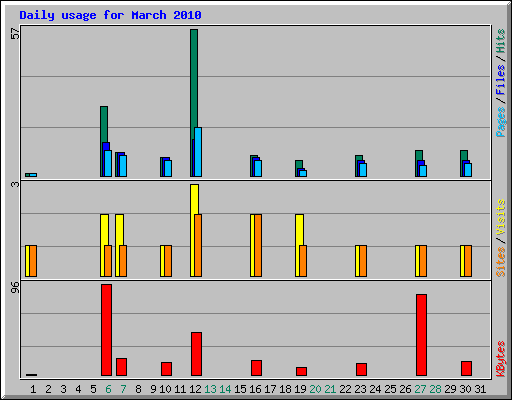This screenshot has width=512, height=400.
Task: Click the orange Sites bar for day 16
Action: click(x=258, y=245)
